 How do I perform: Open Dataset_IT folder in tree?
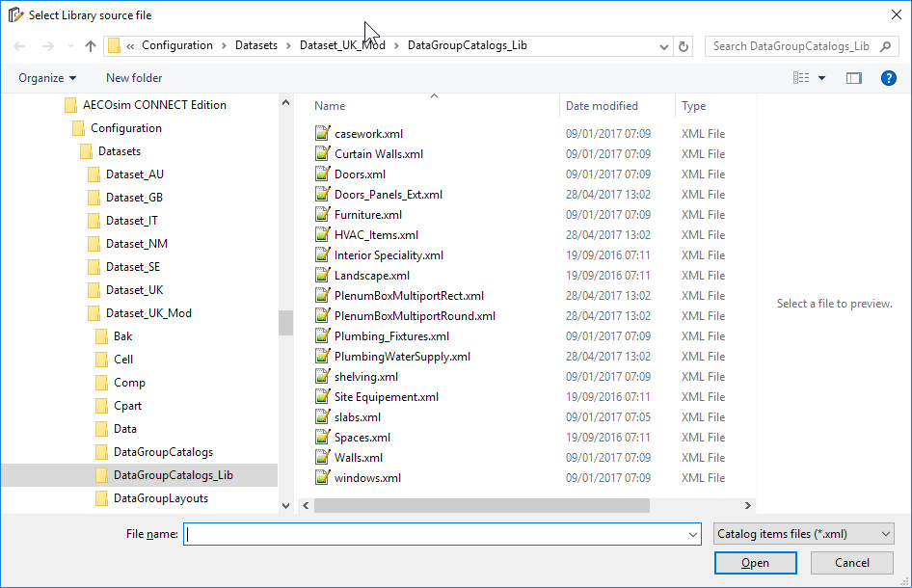tap(122, 221)
